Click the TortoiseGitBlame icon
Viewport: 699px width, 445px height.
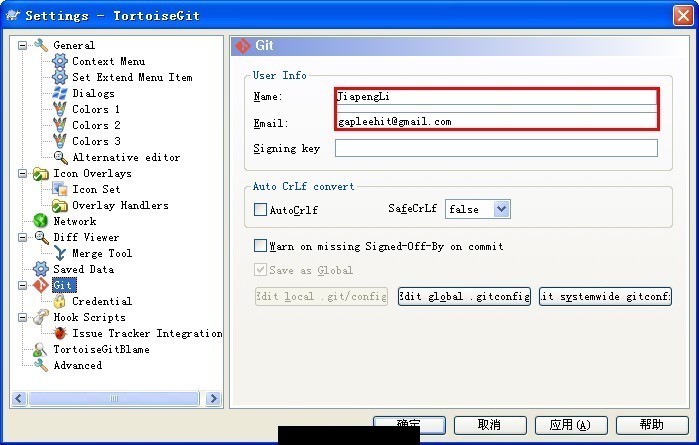(41, 350)
